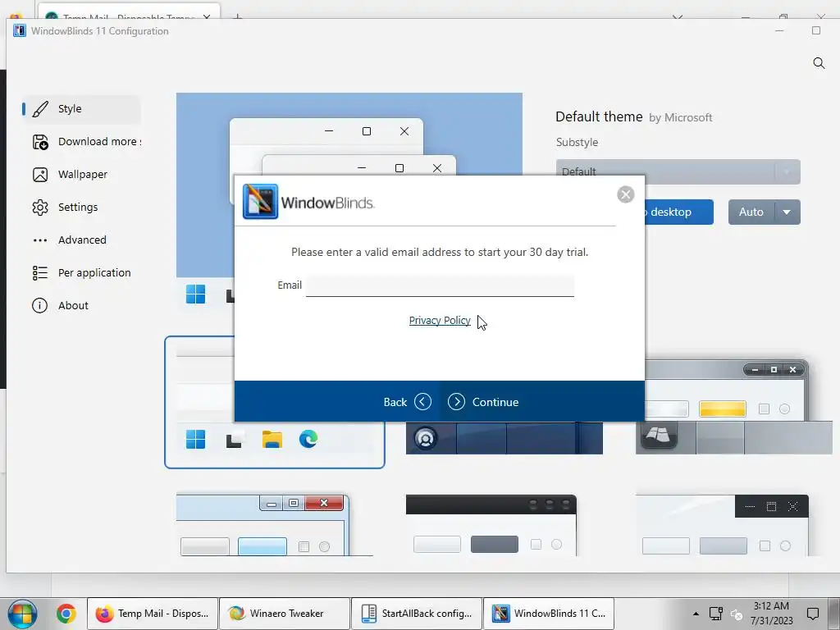
Task: Open Download more styles section
Action: pyautogui.click(x=81, y=141)
